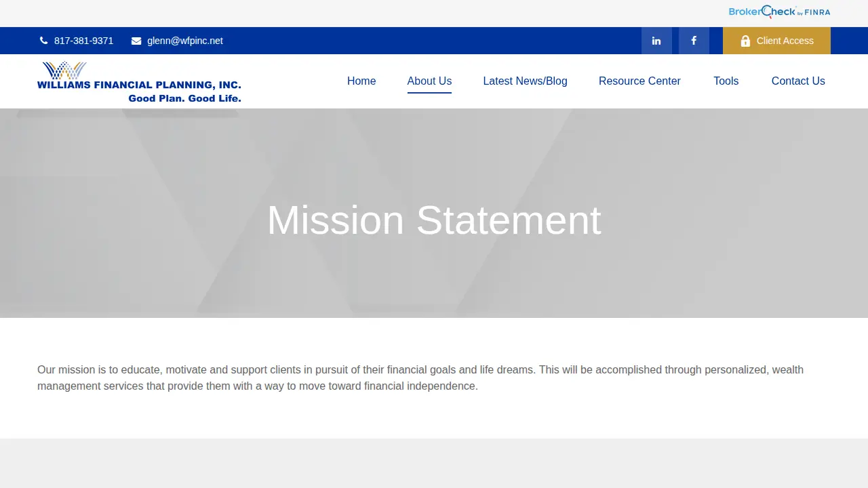Click the Williams Financial Planning logo
This screenshot has height=488, width=868.
point(139,81)
